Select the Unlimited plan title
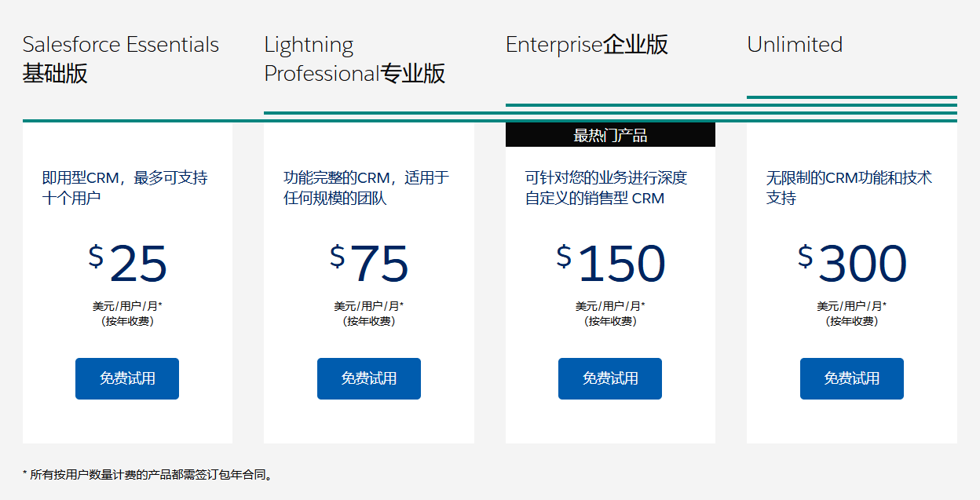Viewport: 980px width, 500px height. coord(795,45)
